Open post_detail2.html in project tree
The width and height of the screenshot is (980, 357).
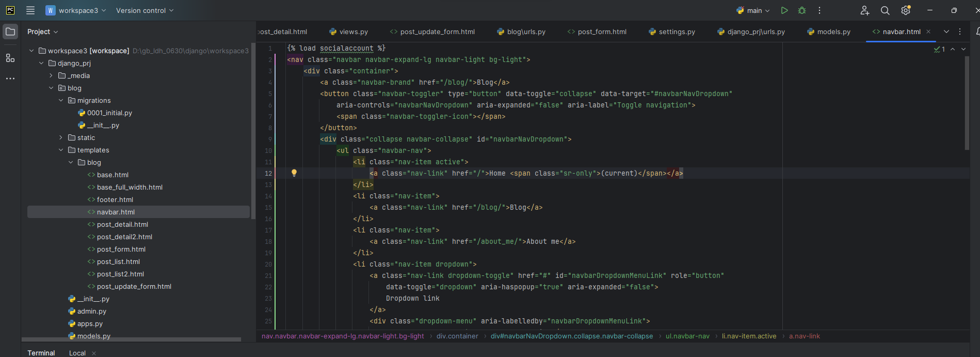pyautogui.click(x=120, y=237)
